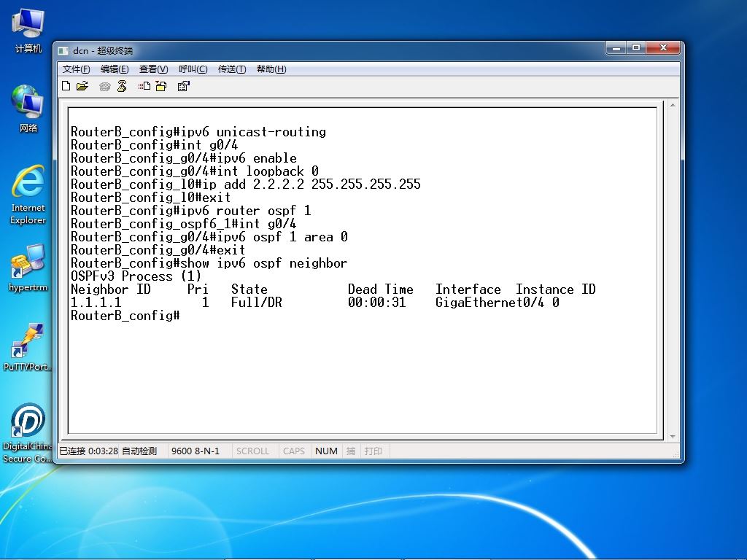The image size is (747, 560).
Task: Click the ipv6 router ospf 1 line
Action: [x=190, y=211]
